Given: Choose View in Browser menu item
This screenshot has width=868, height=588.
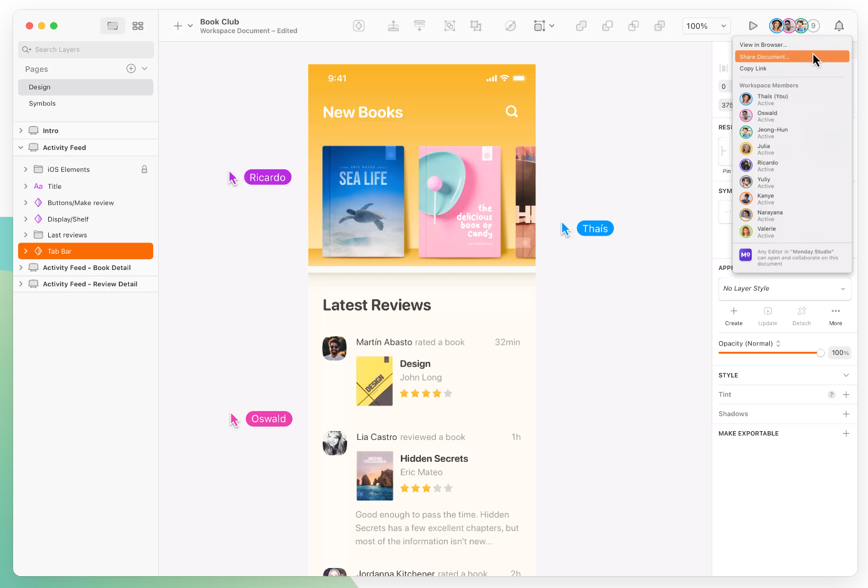Looking at the screenshot, I should coord(792,45).
